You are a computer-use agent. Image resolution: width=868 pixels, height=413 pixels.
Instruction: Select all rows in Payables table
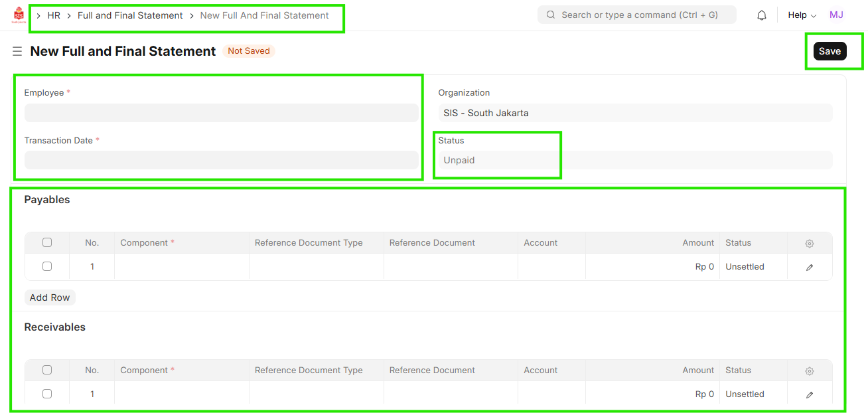[47, 242]
